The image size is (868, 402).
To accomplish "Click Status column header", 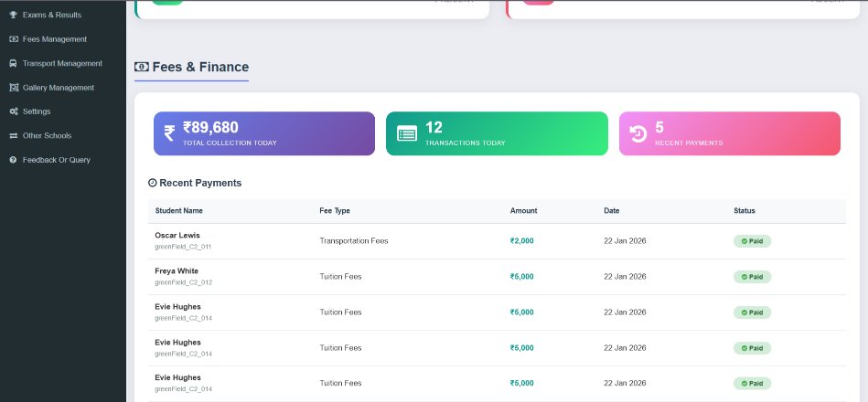I will 745,211.
